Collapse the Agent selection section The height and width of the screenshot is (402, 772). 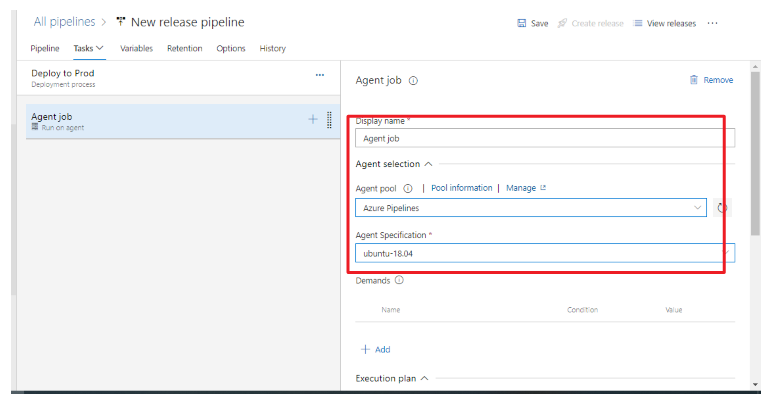click(x=428, y=164)
